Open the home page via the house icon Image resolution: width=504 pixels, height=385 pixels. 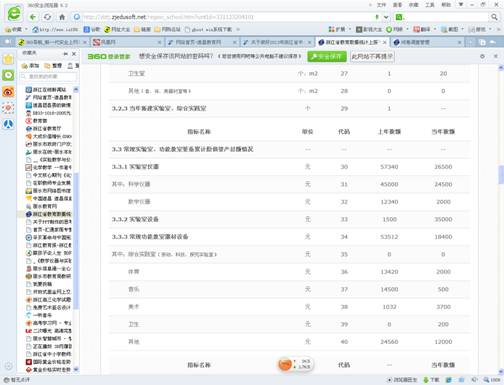click(62, 17)
